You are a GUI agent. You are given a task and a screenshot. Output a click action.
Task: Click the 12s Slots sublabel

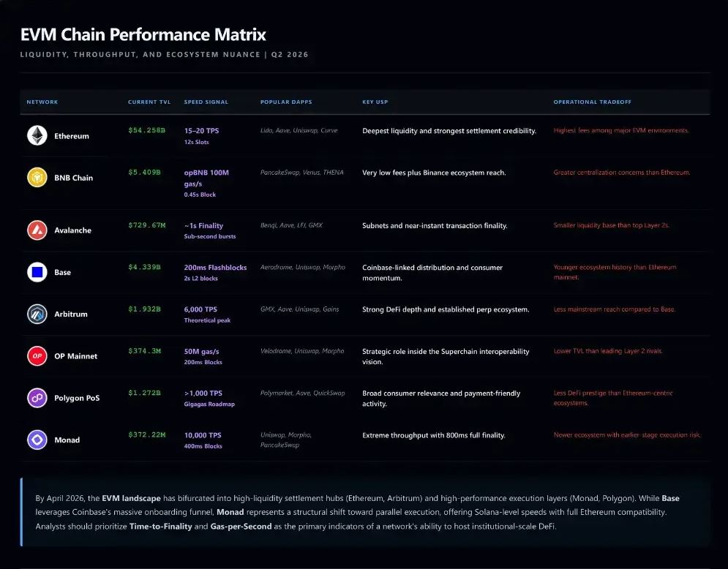[x=196, y=142]
